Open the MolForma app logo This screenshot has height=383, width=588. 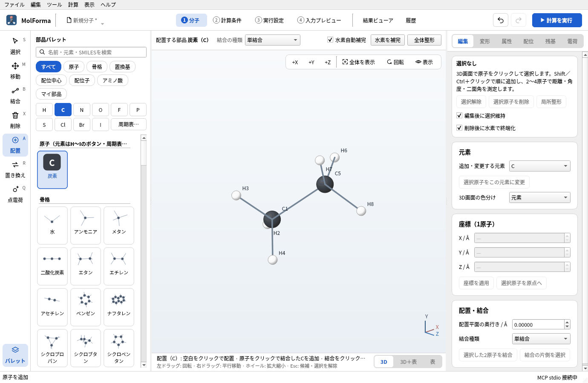12,20
